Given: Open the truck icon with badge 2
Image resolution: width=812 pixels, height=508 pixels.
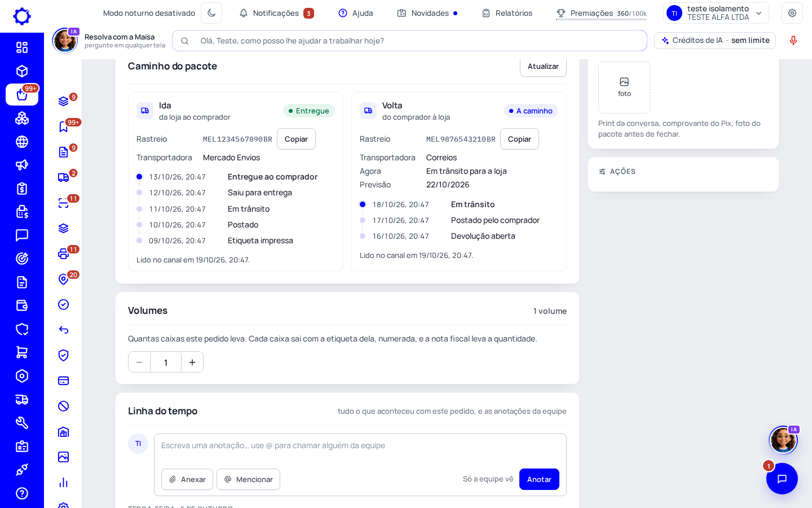Looking at the screenshot, I should click(64, 178).
